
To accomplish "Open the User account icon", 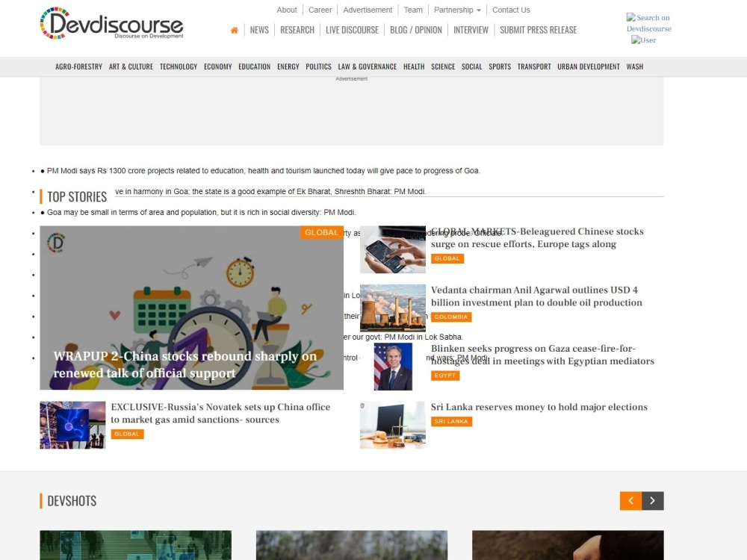I will 644,40.
